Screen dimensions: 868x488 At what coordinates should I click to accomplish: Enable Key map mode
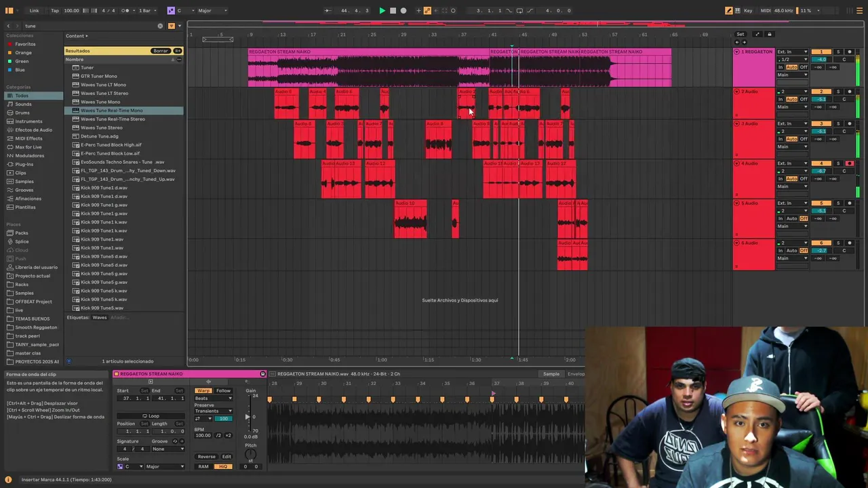(748, 10)
